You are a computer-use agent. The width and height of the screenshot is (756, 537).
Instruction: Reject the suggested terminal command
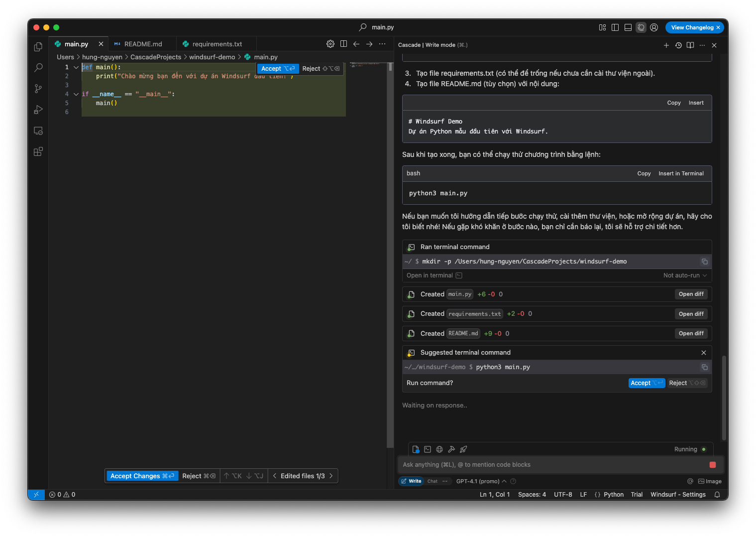click(687, 383)
